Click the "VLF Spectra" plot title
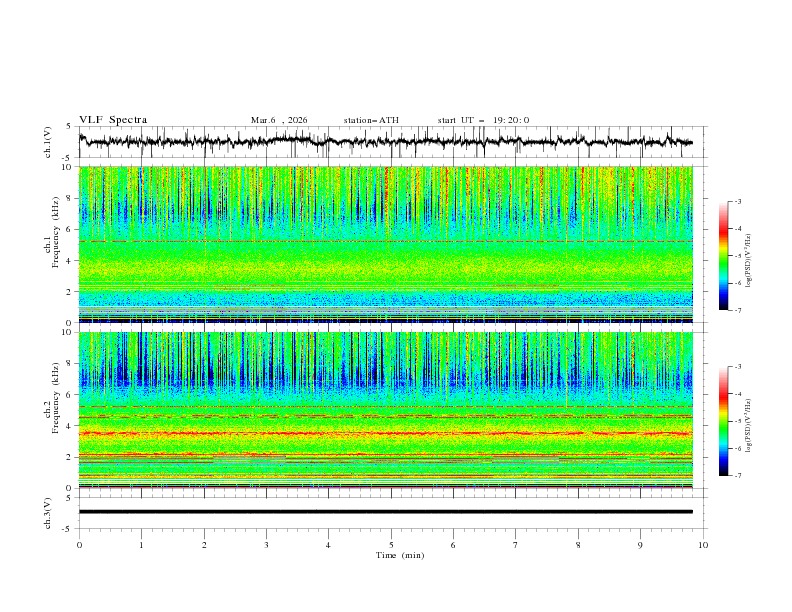The width and height of the screenshot is (792, 612). (113, 120)
